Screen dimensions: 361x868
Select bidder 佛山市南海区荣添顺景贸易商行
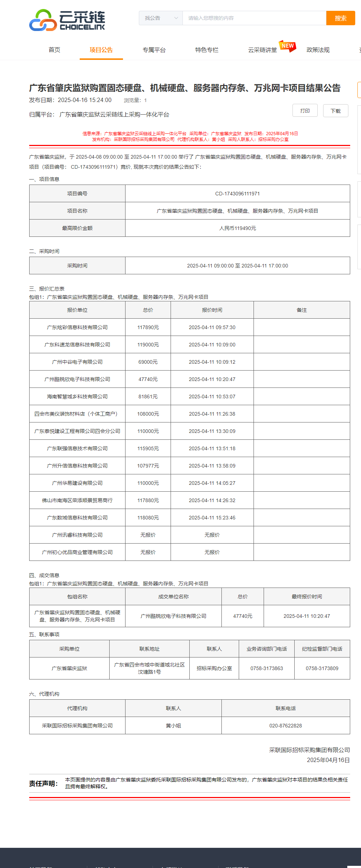77,500
